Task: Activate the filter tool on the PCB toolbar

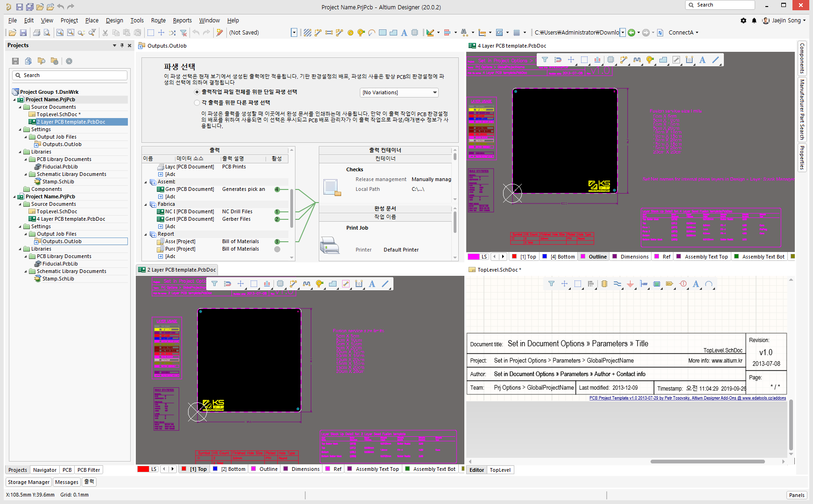Action: coord(545,60)
